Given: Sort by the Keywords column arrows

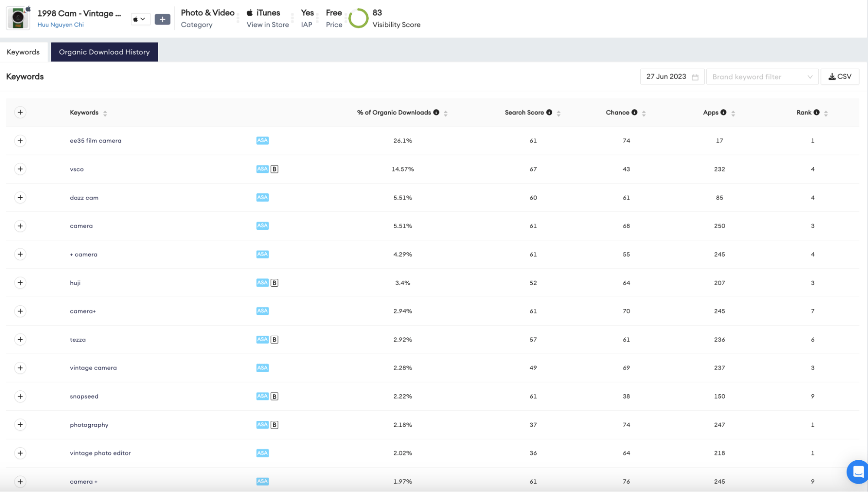Looking at the screenshot, I should (x=105, y=113).
